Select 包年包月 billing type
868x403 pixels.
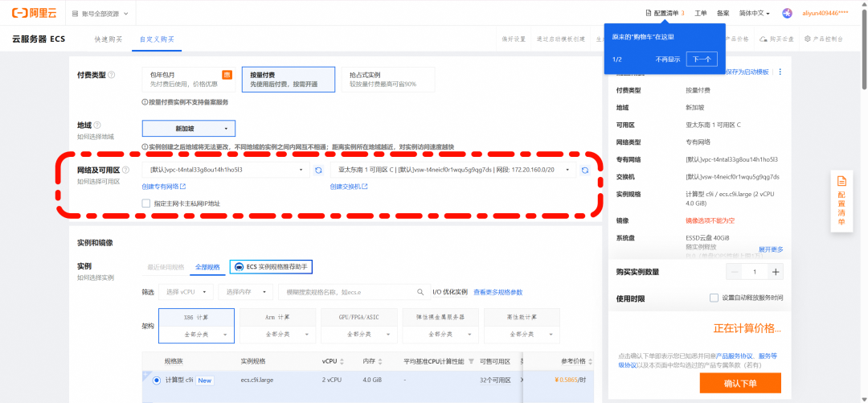(189, 80)
